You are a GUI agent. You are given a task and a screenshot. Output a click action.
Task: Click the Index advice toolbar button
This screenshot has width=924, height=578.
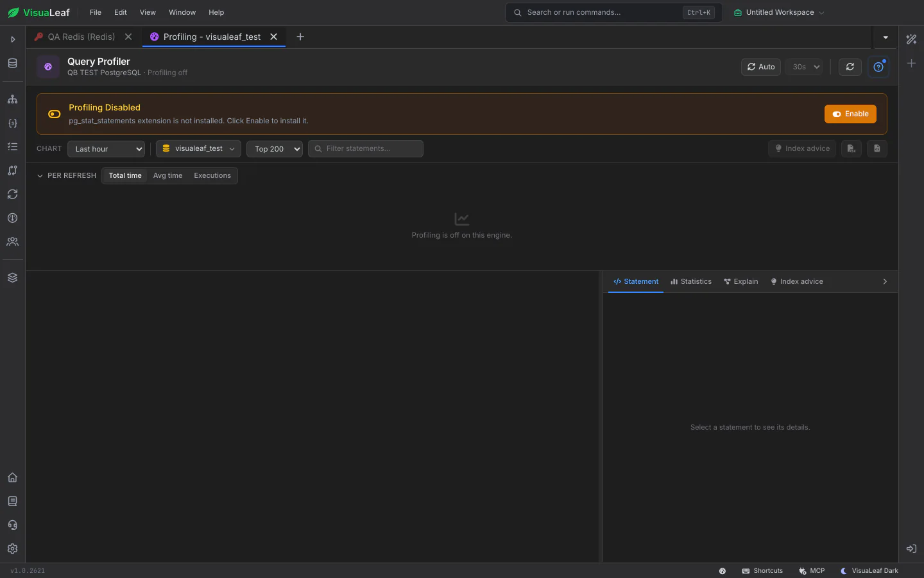802,149
